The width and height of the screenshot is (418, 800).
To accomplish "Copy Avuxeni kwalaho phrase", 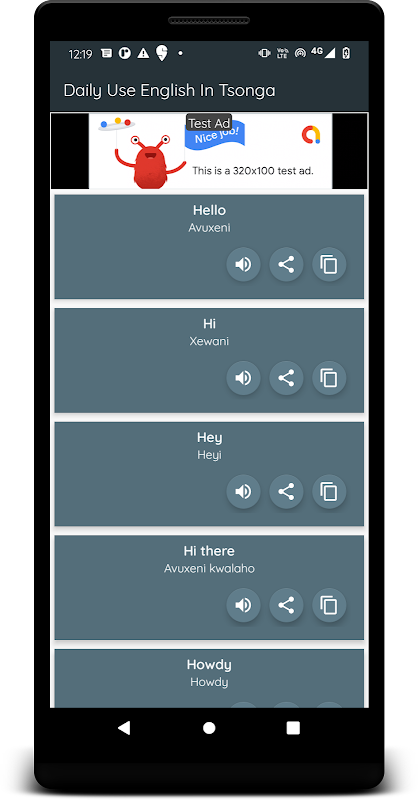I will (x=329, y=605).
